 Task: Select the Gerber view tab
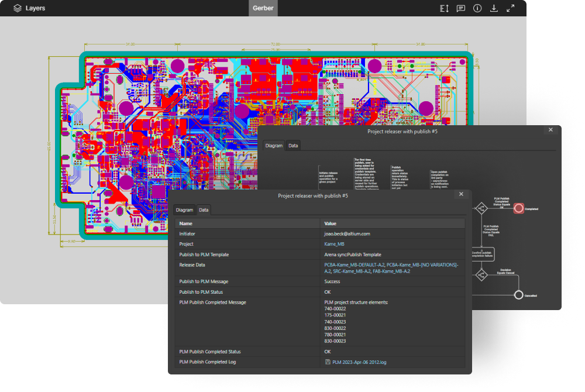[x=263, y=8]
